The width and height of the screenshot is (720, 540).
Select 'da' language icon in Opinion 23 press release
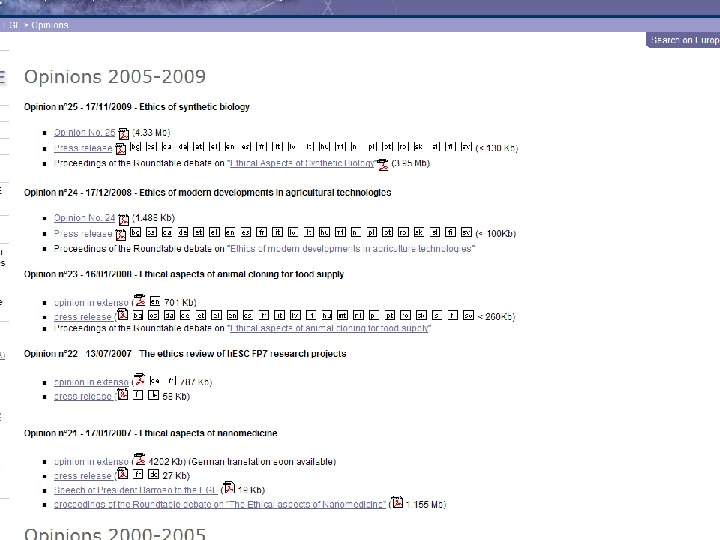169,315
